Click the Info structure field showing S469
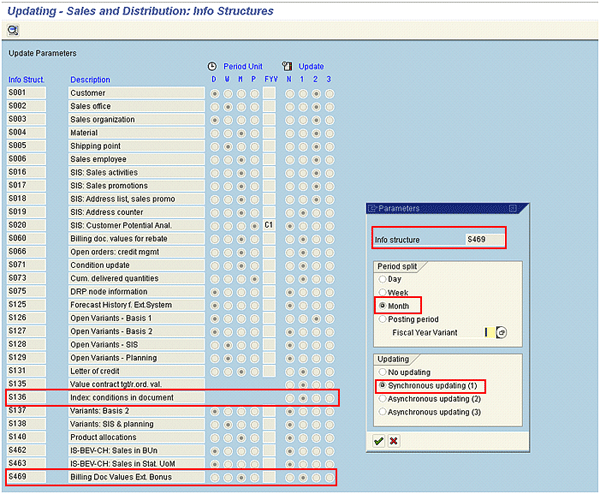Viewport: 600px width, 494px height. 484,240
